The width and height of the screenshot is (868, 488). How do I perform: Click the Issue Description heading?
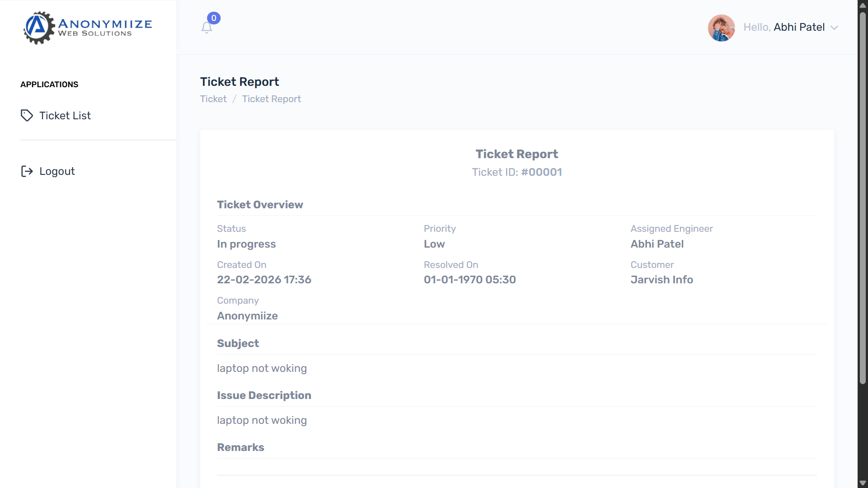264,395
